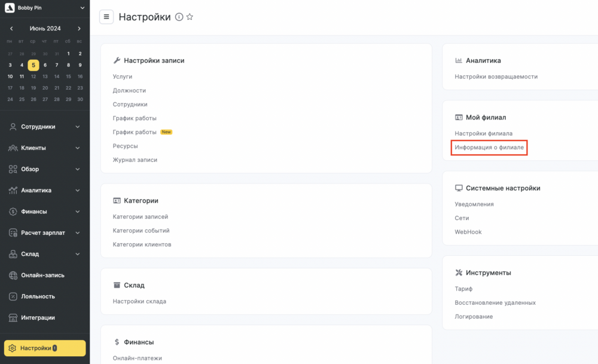The height and width of the screenshot is (364, 598).
Task: Open the Сети settings link
Action: pos(462,218)
